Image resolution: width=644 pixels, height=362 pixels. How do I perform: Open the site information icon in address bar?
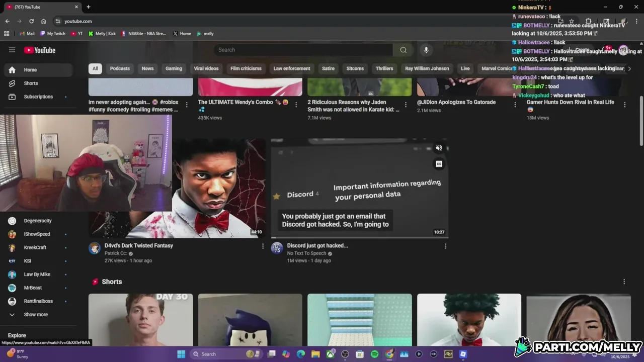(x=58, y=21)
